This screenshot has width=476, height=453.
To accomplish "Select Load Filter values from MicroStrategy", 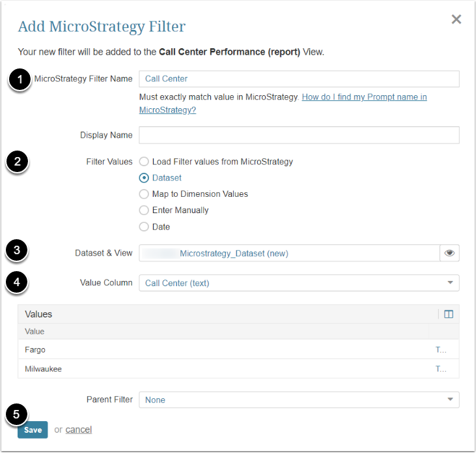I will point(144,162).
